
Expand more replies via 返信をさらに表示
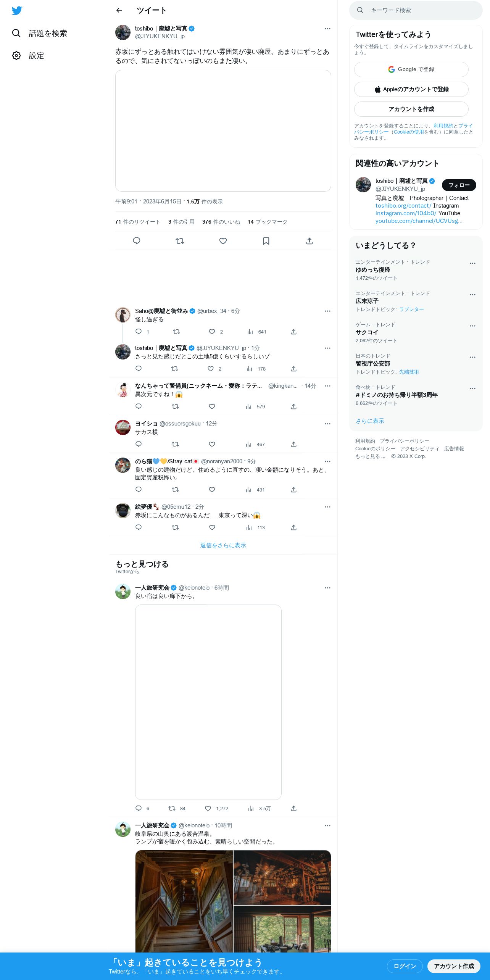(223, 545)
